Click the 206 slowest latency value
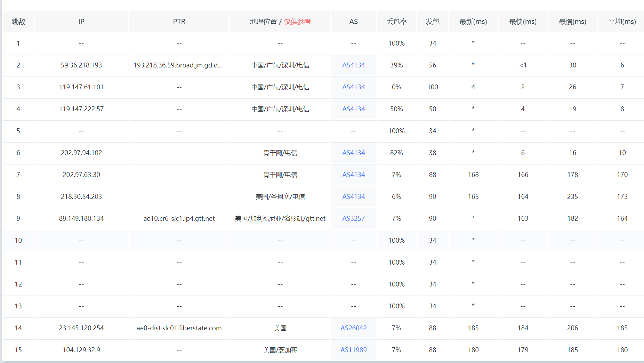Screen dimensions: 644x363 (x=573, y=328)
